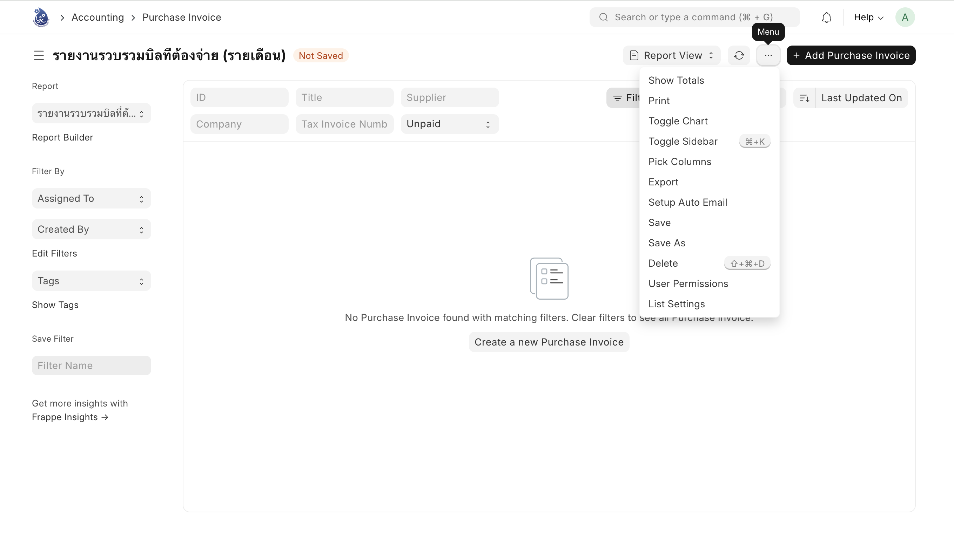Click Tax Invoice Number field
954x560 pixels.
tap(344, 124)
